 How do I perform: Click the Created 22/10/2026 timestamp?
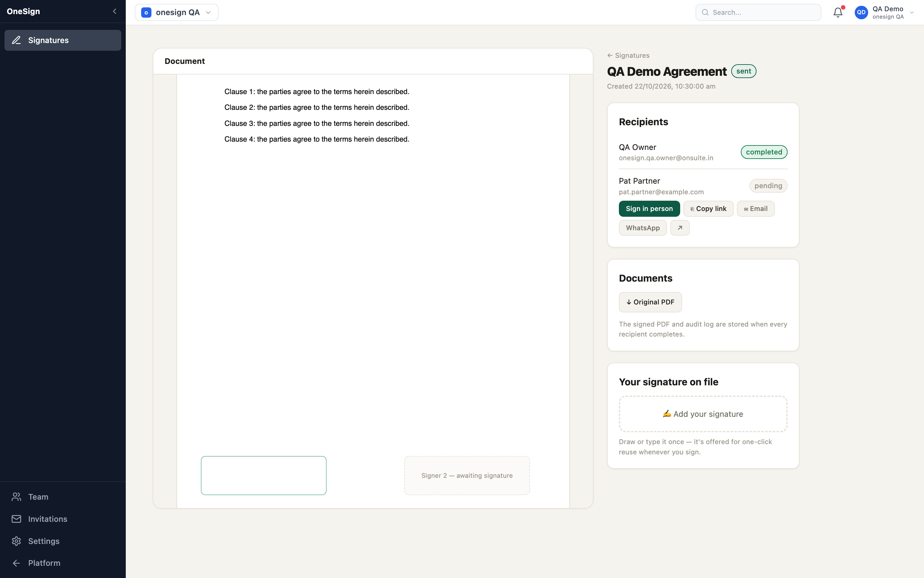(661, 86)
